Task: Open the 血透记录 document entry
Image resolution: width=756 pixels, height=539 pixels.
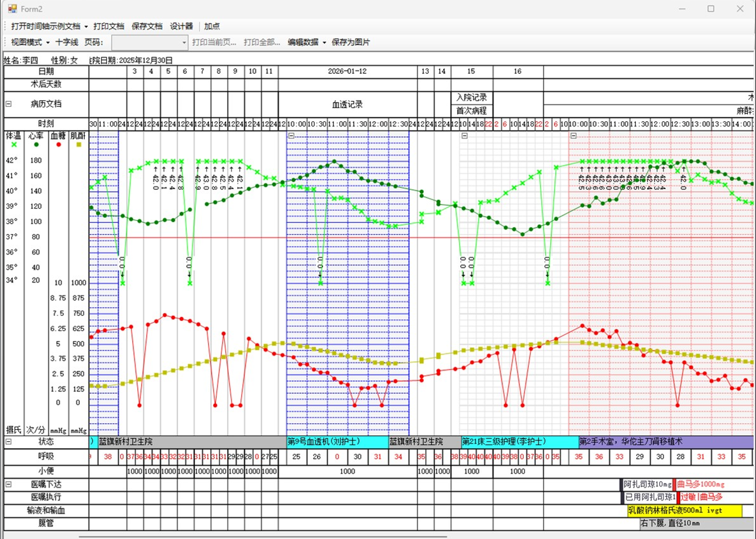Action: tap(347, 104)
